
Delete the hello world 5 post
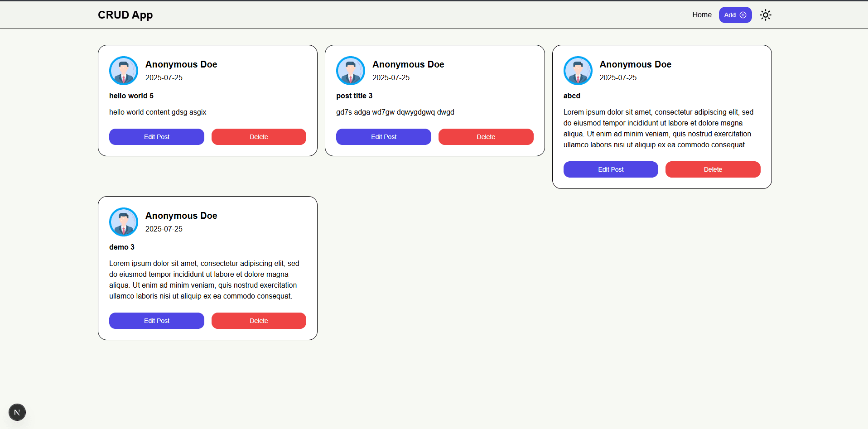tap(259, 137)
